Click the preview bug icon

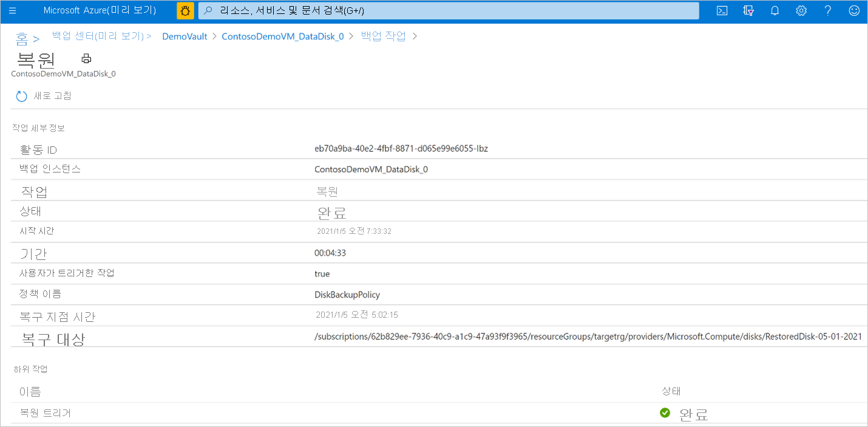185,11
